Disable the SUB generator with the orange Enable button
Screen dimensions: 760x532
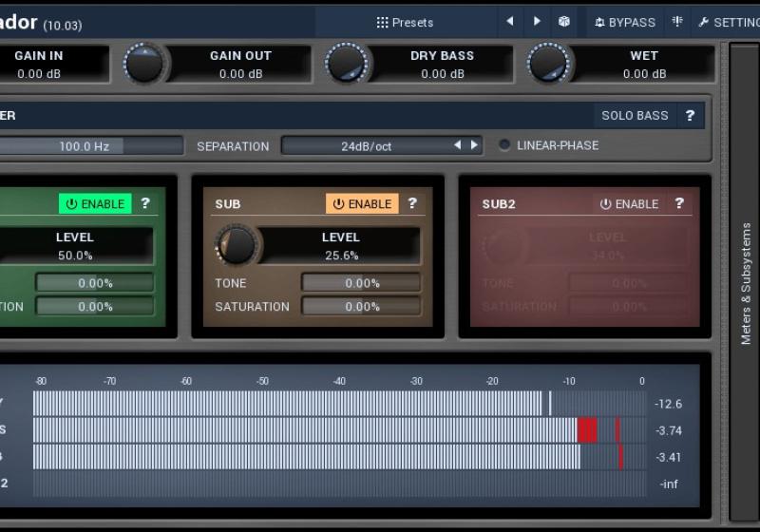coord(362,203)
